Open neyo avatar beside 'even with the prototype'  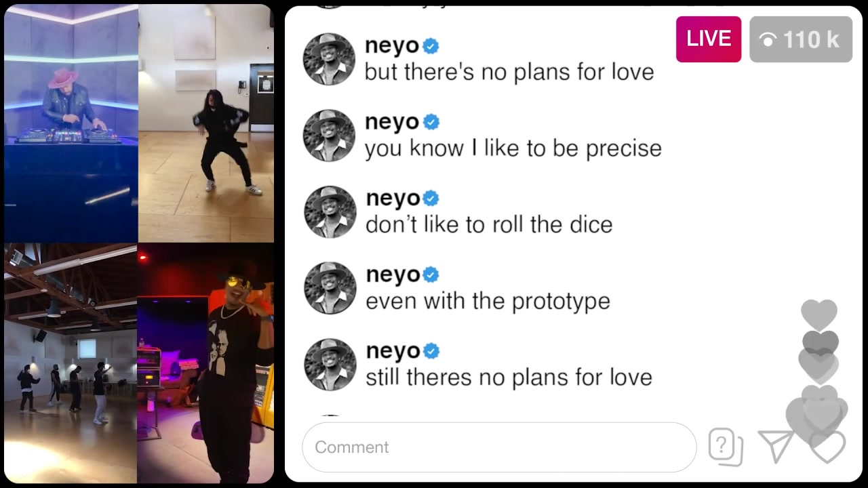tap(330, 288)
